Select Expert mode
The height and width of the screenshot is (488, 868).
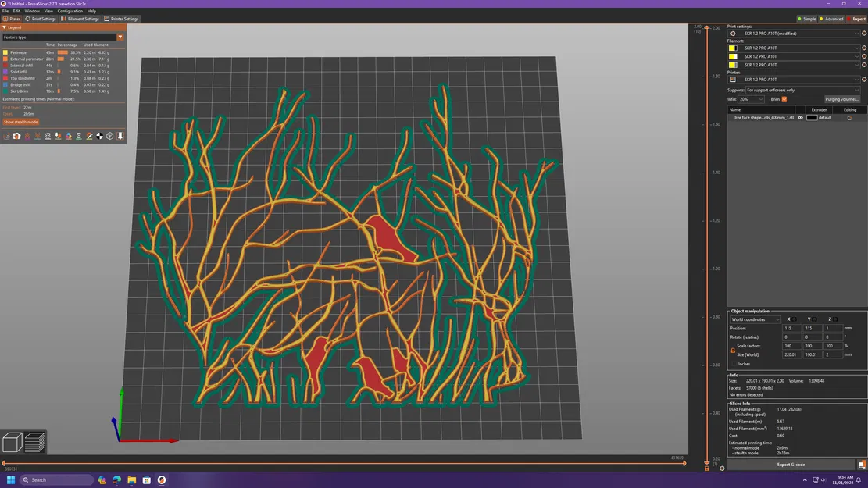855,19
